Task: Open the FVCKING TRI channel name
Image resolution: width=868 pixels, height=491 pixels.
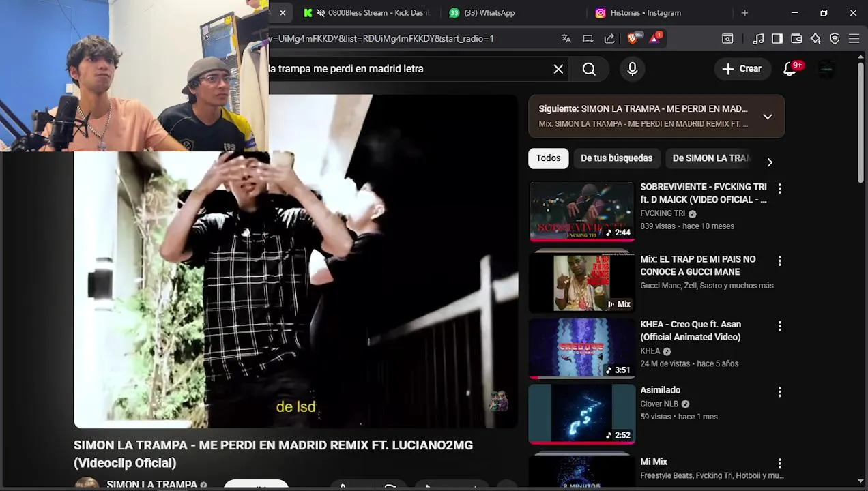Action: click(663, 213)
